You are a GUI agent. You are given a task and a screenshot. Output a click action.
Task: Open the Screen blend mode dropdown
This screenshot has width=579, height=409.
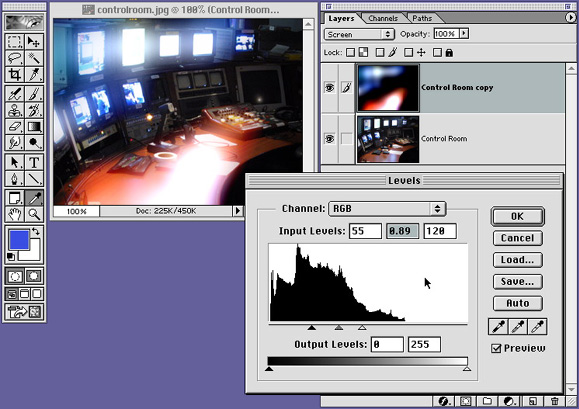tap(359, 34)
